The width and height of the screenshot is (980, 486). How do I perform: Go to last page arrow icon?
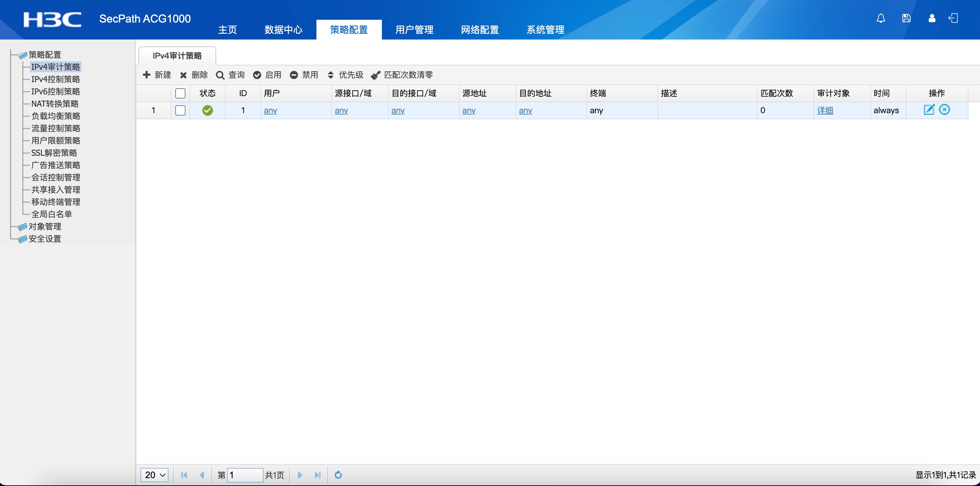[x=318, y=475]
